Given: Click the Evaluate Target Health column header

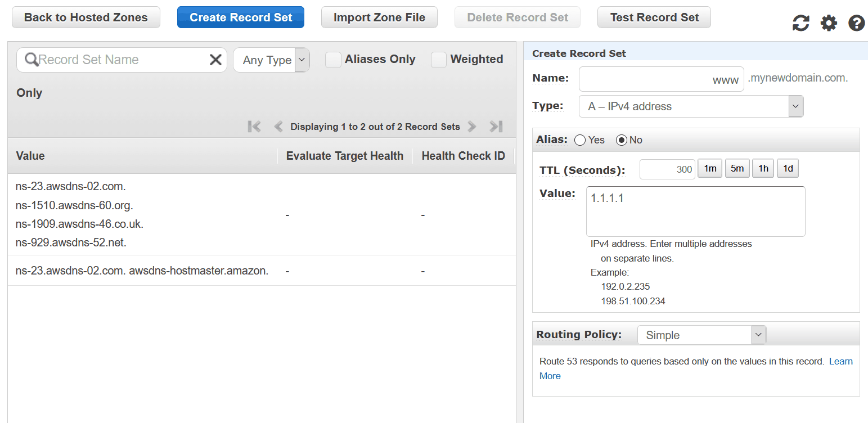Looking at the screenshot, I should pyautogui.click(x=344, y=156).
